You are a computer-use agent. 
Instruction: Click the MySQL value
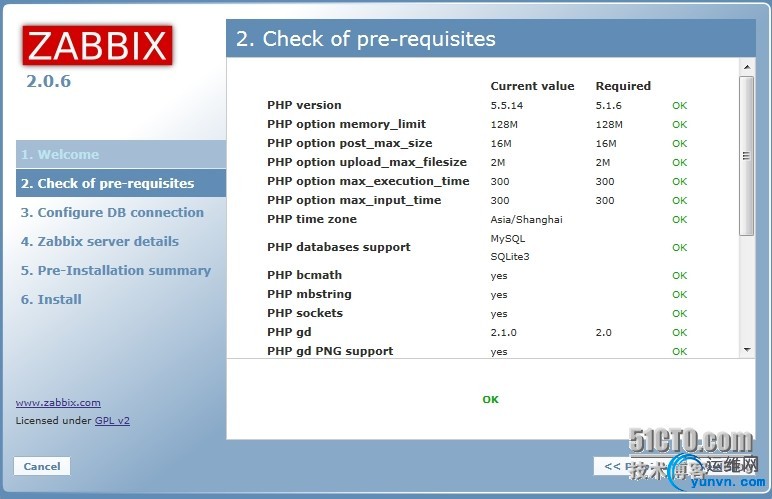(508, 239)
